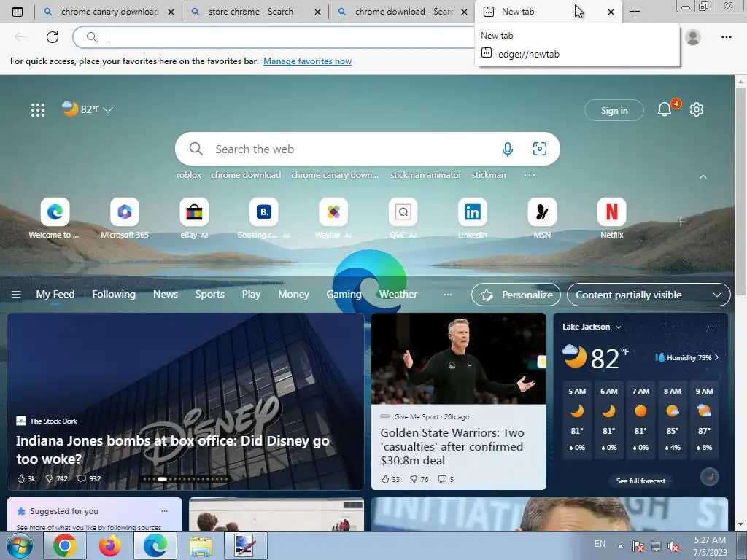Show hidden system tray icons
This screenshot has width=747, height=560.
pyautogui.click(x=620, y=546)
